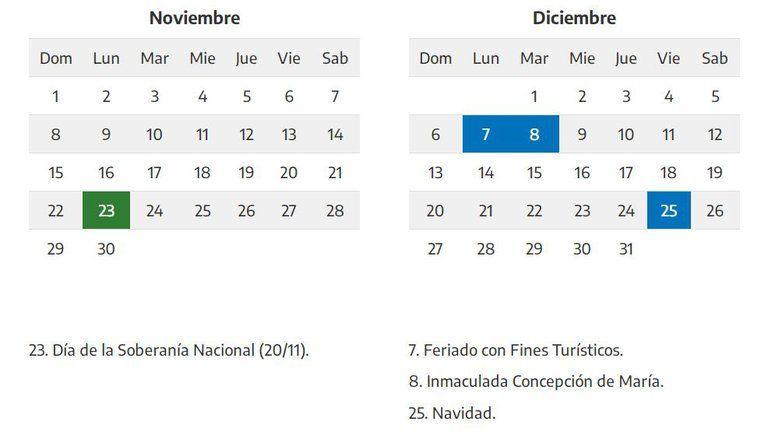
Task: Click Dom column header in Noviembre
Action: click(56, 58)
